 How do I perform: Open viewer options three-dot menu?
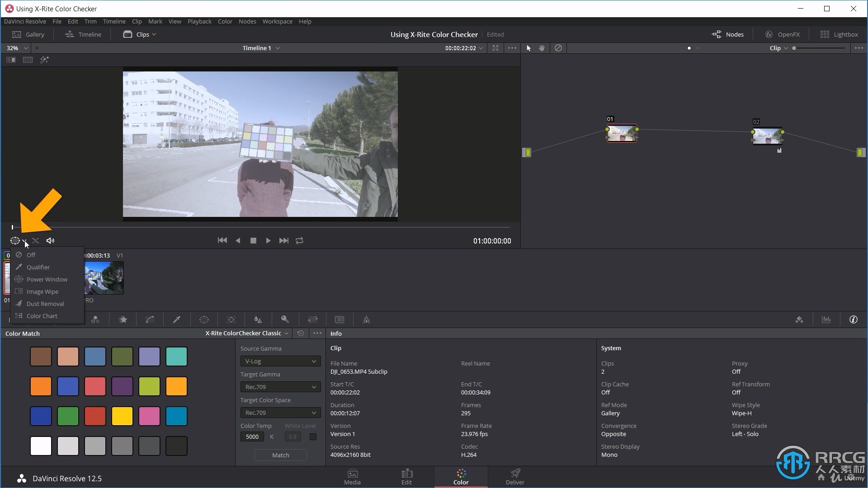coord(512,48)
